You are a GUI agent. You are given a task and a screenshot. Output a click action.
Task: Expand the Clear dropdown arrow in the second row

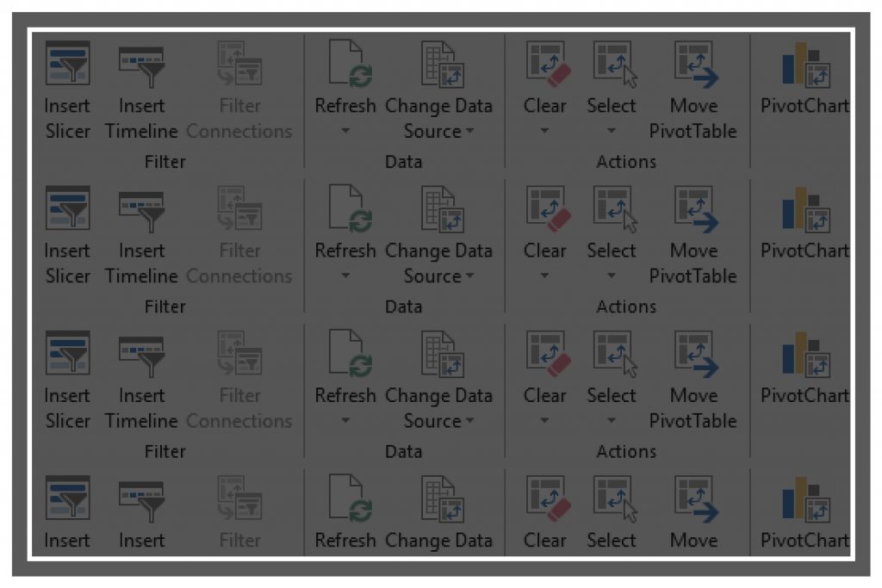point(545,276)
